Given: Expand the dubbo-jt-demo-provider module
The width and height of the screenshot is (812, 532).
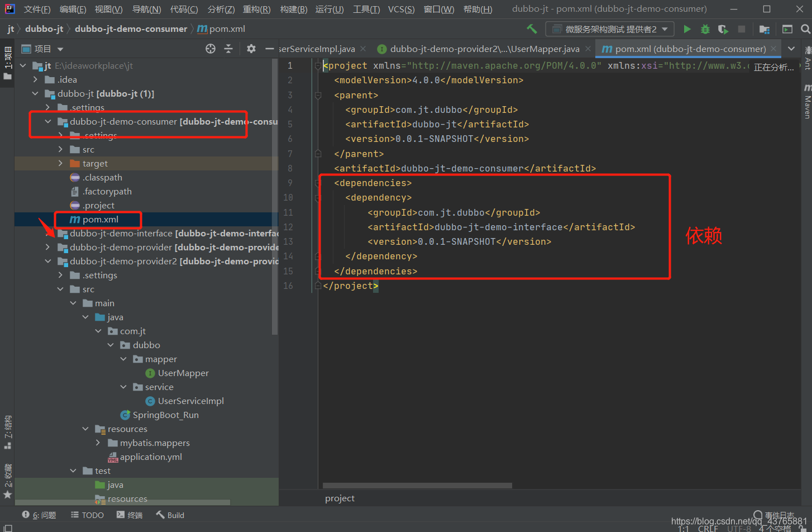Looking at the screenshot, I should (48, 248).
